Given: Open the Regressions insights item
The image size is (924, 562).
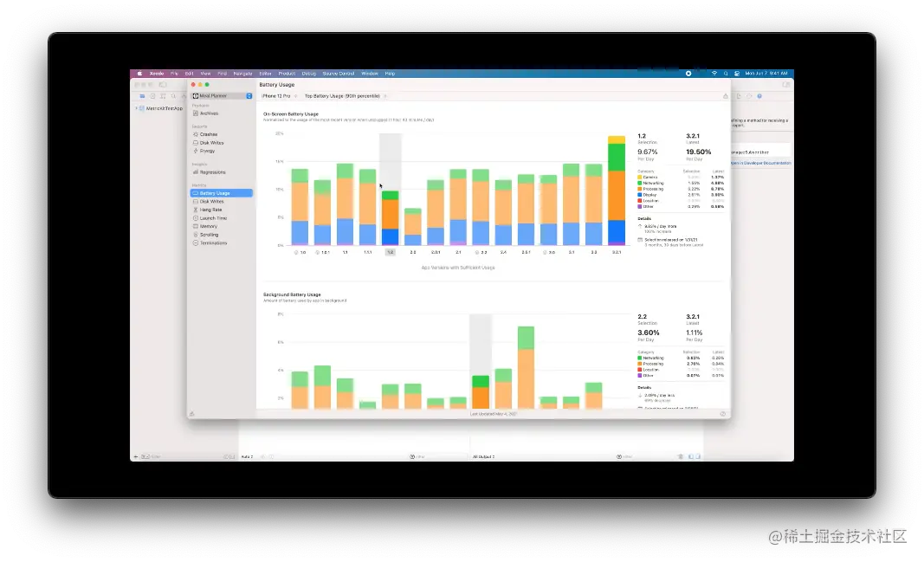Looking at the screenshot, I should [212, 172].
